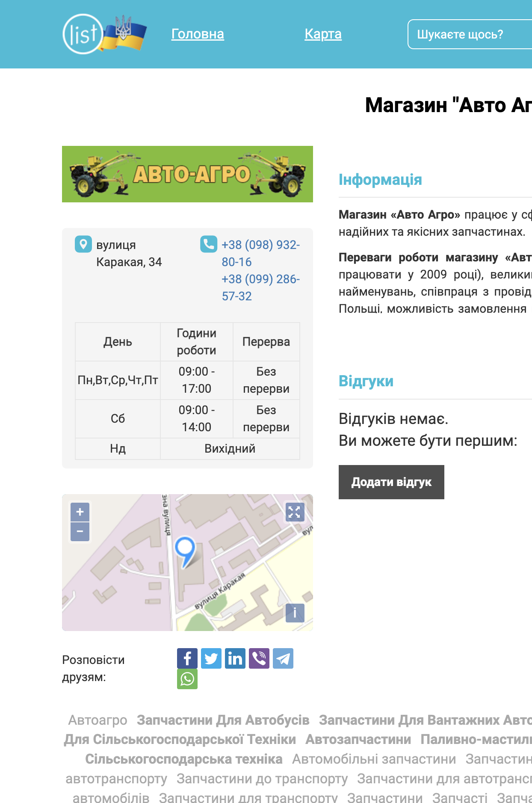Zoom in the map with plus button
The height and width of the screenshot is (803, 532).
coord(80,512)
